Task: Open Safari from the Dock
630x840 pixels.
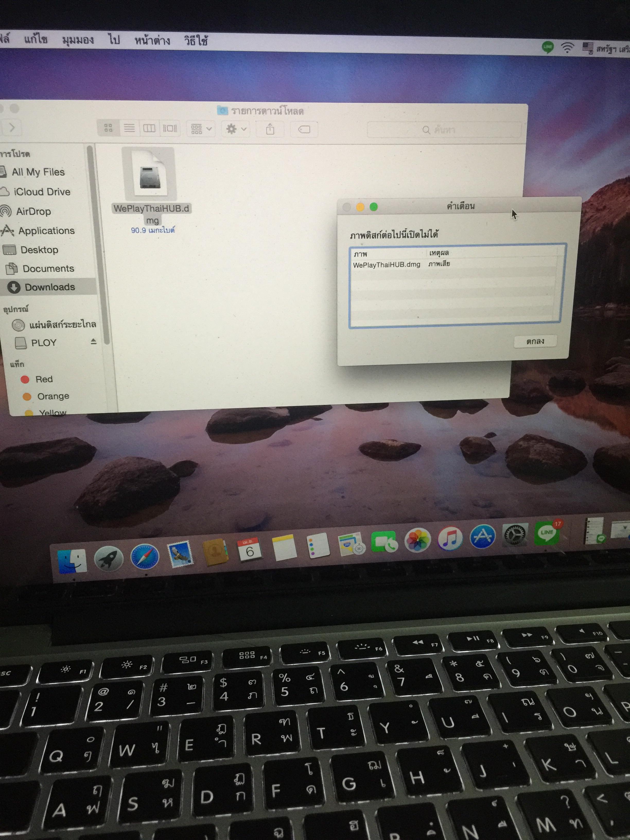Action: (x=144, y=557)
